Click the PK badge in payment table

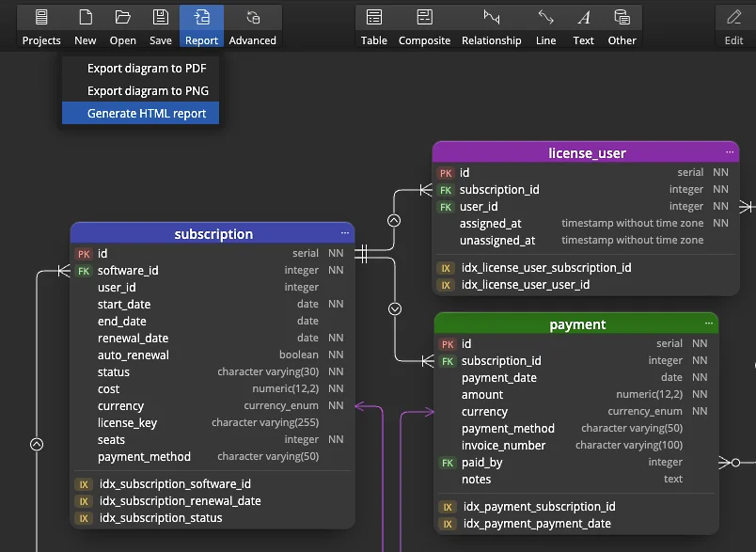448,344
